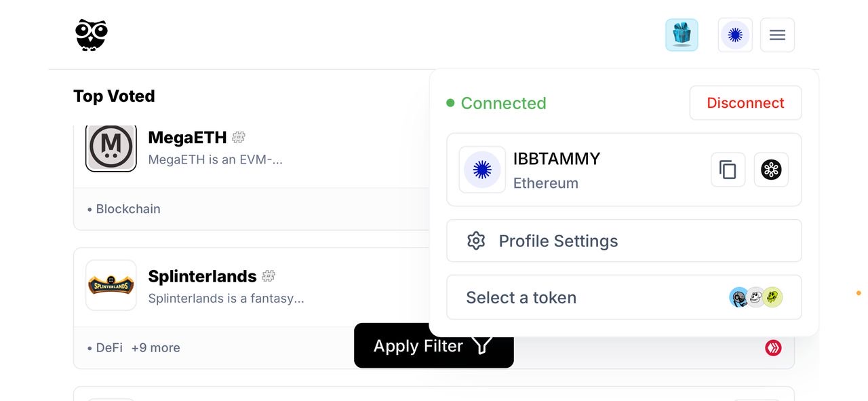868x401 pixels.
Task: Open the Splinterlands project title
Action: [202, 276]
